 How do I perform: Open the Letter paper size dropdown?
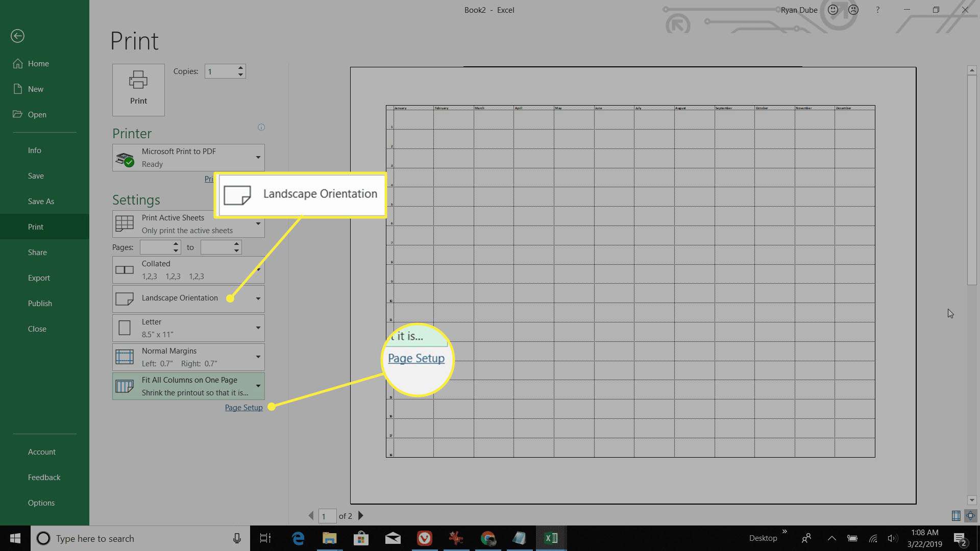click(x=188, y=328)
